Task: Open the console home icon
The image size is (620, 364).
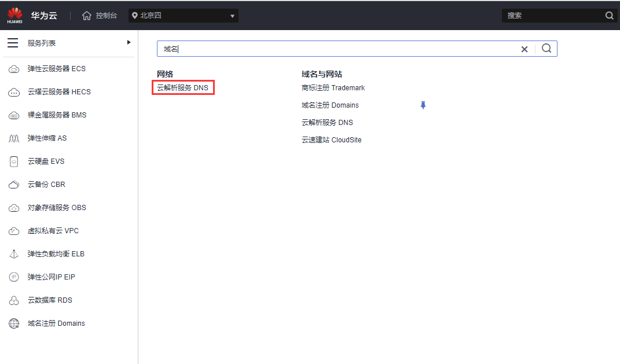Action: [x=87, y=16]
